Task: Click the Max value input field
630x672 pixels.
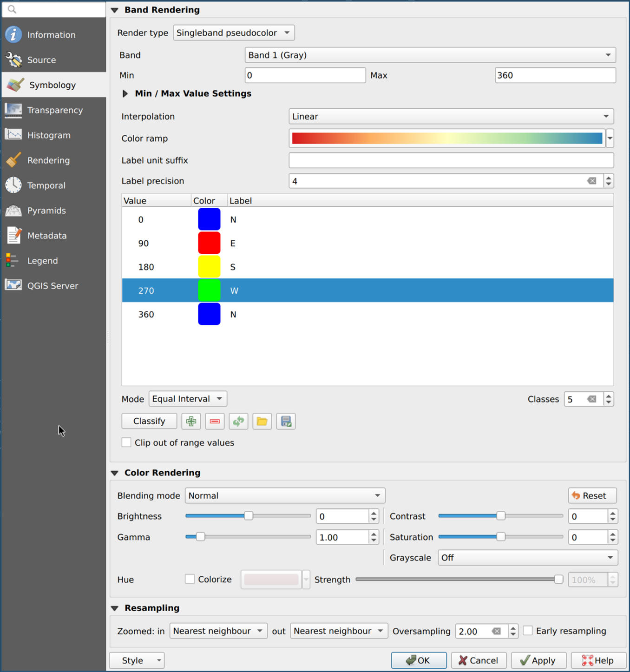Action: pos(555,75)
